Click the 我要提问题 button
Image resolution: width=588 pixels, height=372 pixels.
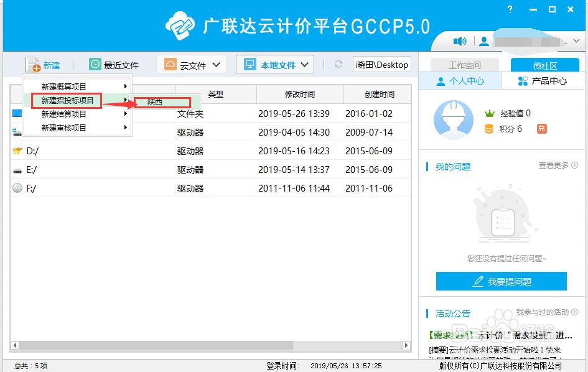[x=502, y=281]
